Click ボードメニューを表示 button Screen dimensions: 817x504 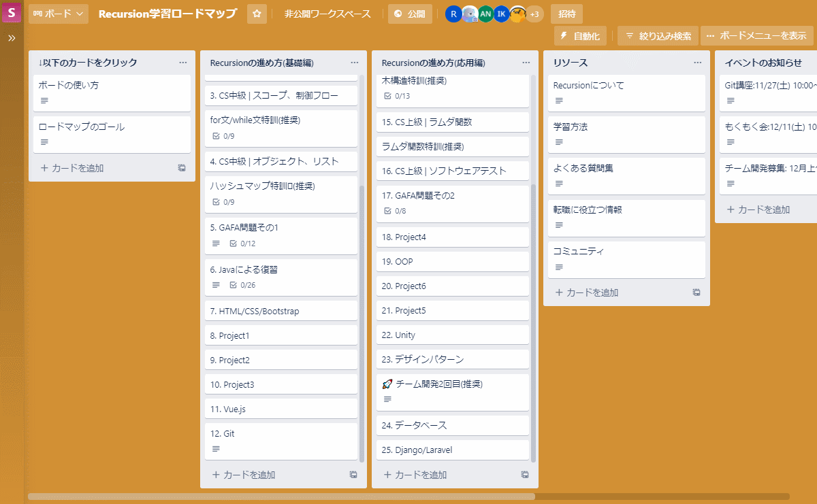pos(756,36)
